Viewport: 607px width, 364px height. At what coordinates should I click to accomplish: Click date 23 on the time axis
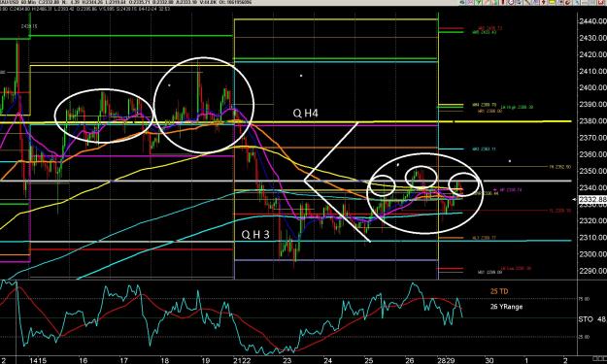(287, 360)
